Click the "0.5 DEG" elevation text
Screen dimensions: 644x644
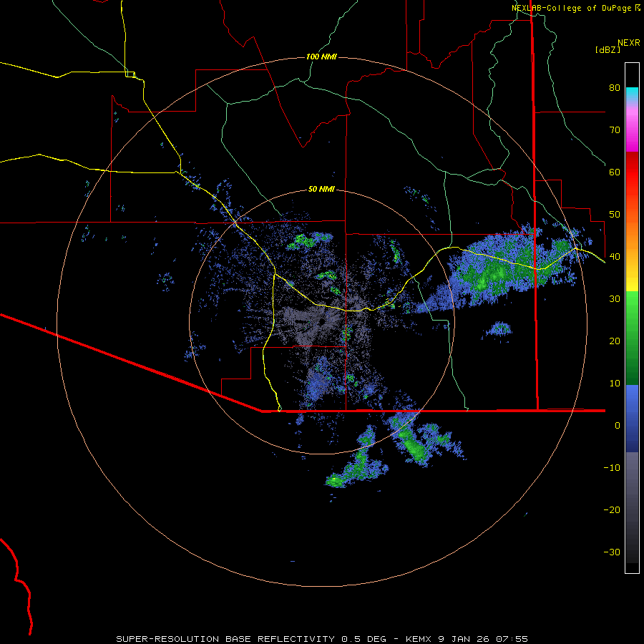pos(364,639)
